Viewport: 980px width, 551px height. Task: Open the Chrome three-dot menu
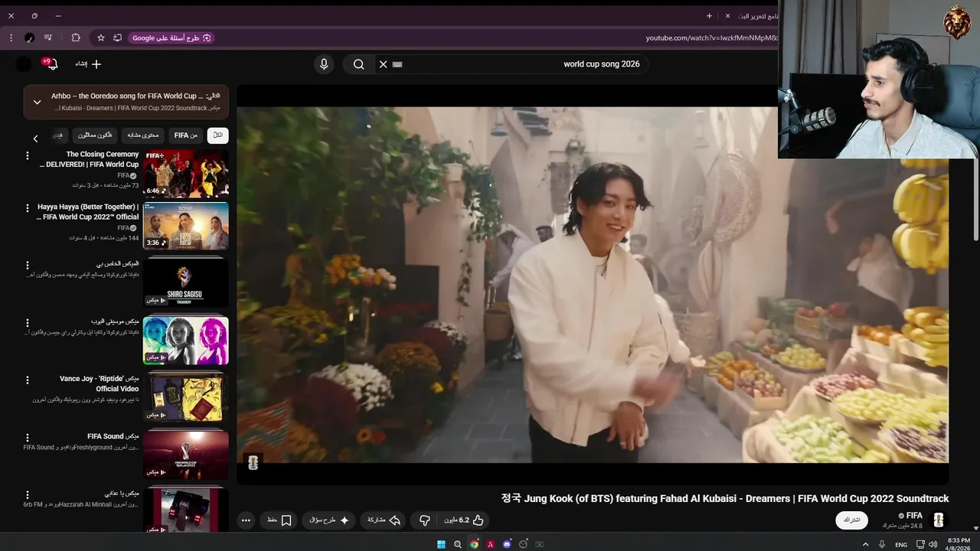click(11, 37)
